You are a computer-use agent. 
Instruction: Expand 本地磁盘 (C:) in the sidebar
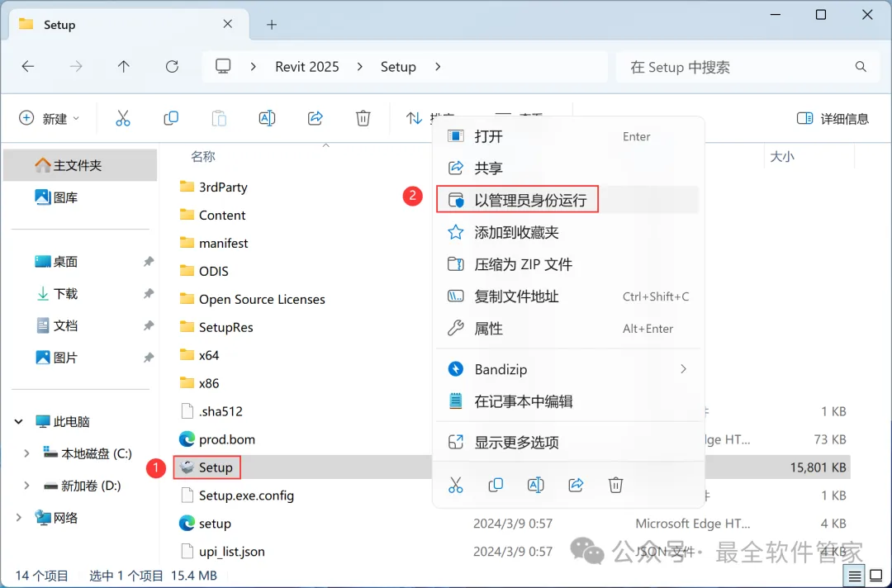point(26,453)
